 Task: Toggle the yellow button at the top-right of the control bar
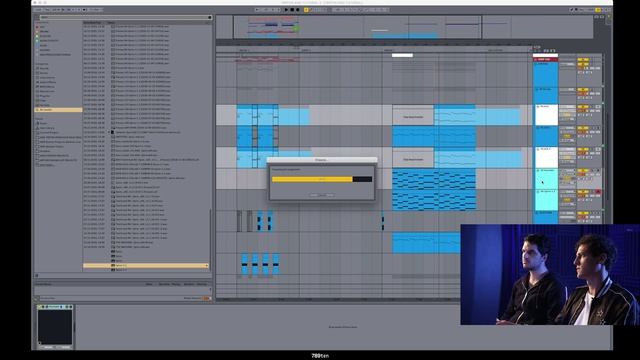(598, 9)
